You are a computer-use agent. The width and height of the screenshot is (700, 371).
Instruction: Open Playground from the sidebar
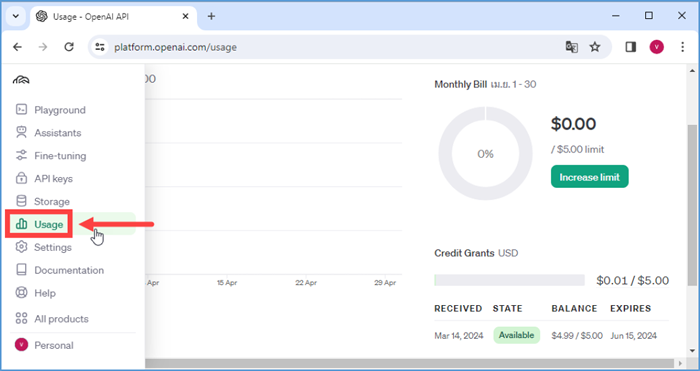click(51, 110)
